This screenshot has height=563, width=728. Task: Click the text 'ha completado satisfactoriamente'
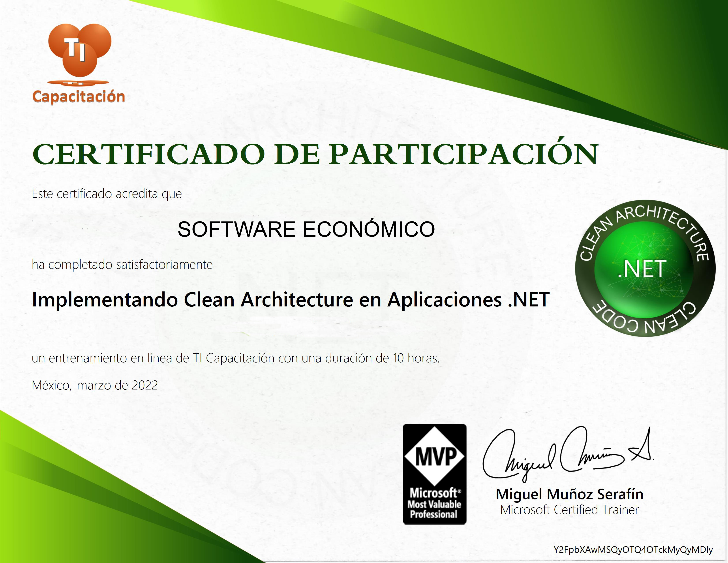pos(122,264)
